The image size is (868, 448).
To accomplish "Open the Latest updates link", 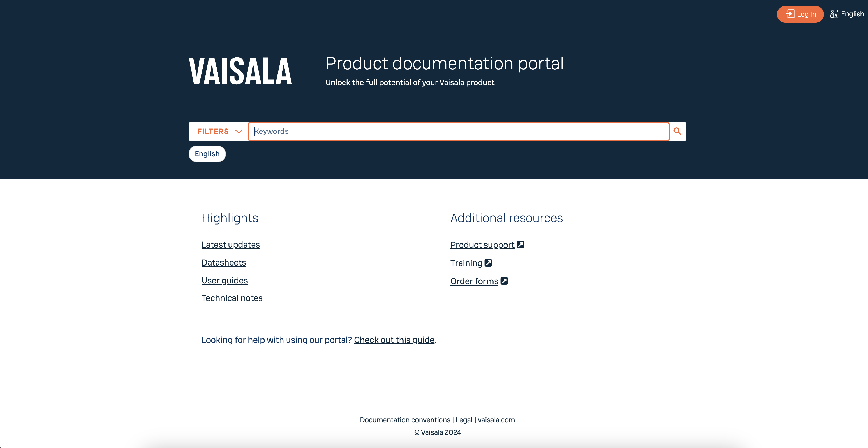I will tap(231, 245).
